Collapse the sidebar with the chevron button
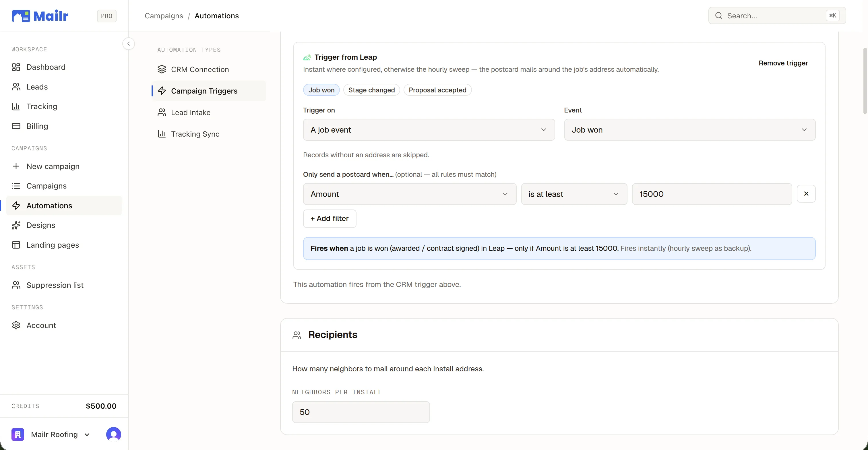 pyautogui.click(x=128, y=44)
